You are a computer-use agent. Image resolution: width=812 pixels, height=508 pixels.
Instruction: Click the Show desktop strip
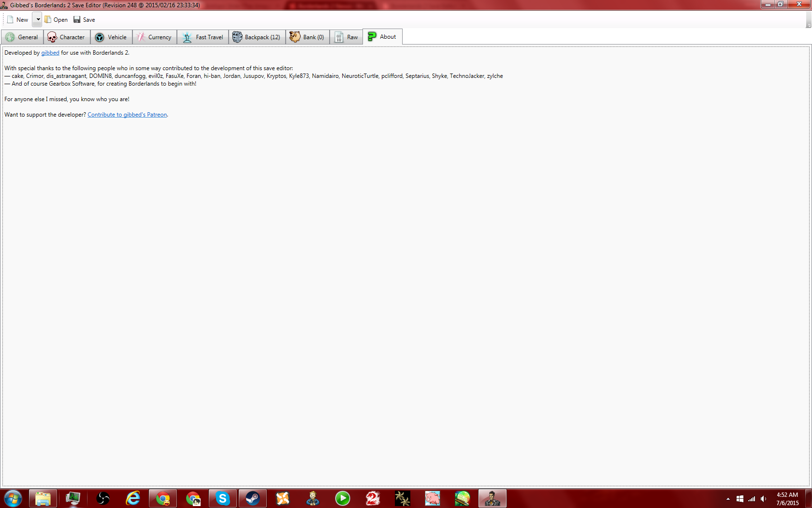[809, 498]
